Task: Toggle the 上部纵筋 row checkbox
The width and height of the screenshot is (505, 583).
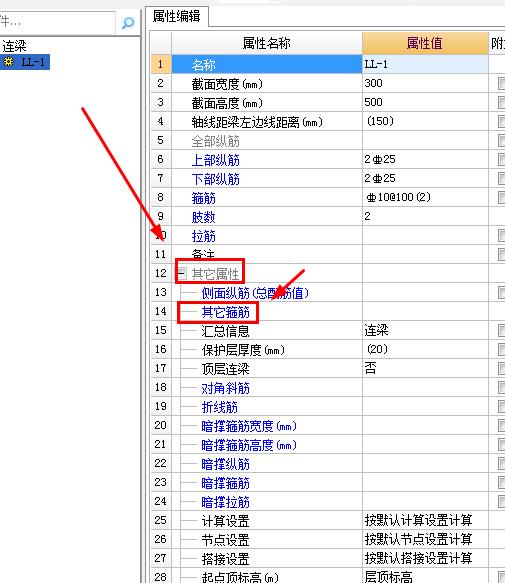Action: pyautogui.click(x=502, y=160)
